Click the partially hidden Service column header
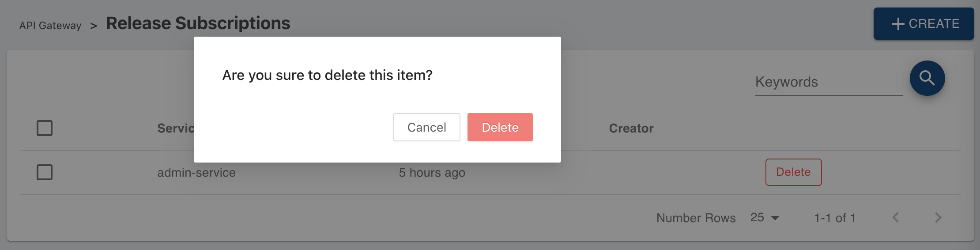 pyautogui.click(x=176, y=129)
